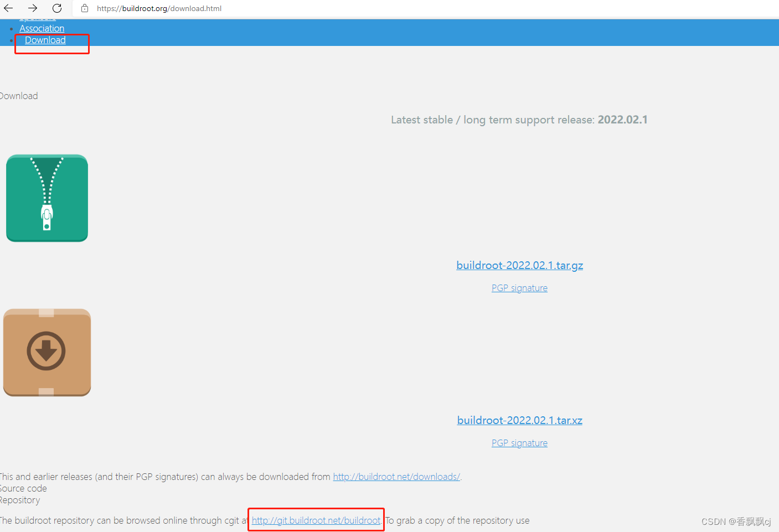
Task: Open the Association page link
Action: pos(42,28)
